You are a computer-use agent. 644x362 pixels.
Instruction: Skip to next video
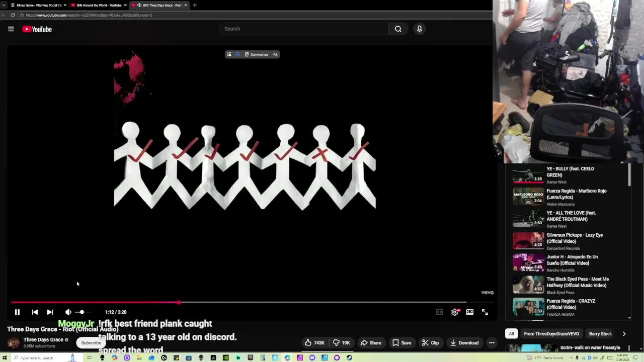[x=50, y=312]
